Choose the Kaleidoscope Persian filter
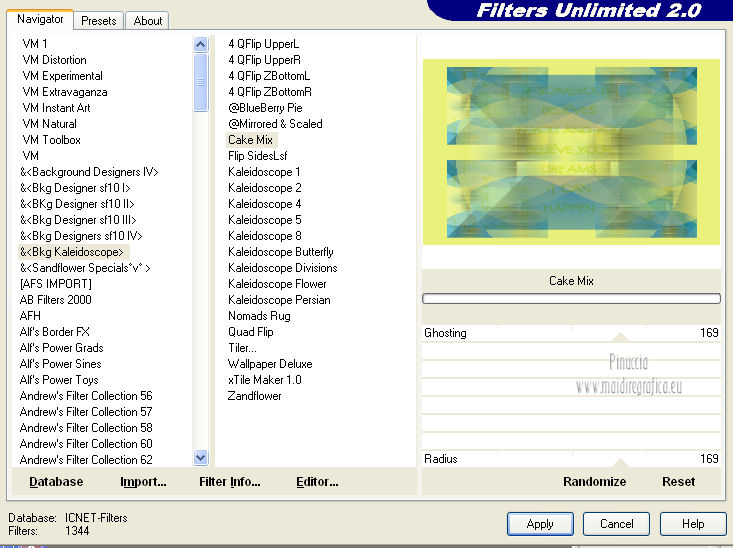The height and width of the screenshot is (548, 733). click(279, 300)
